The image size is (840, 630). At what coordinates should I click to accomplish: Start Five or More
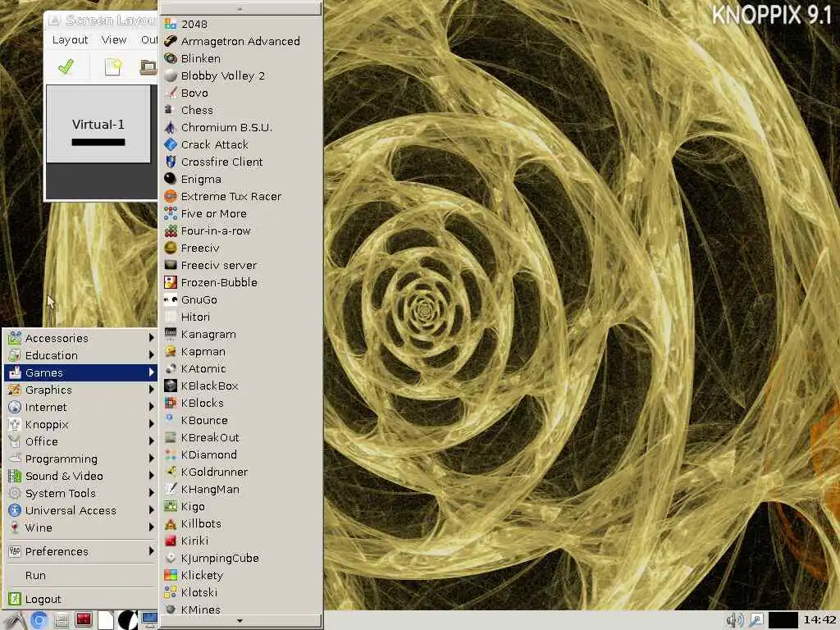coord(241,213)
